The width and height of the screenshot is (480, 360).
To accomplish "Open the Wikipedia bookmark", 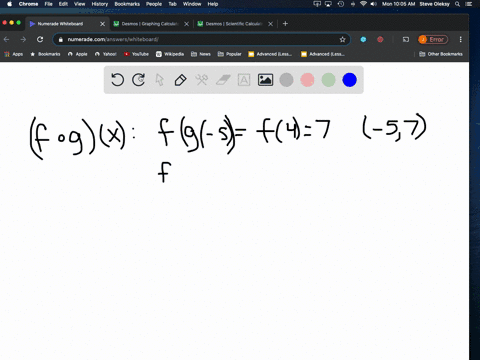I will click(x=170, y=54).
